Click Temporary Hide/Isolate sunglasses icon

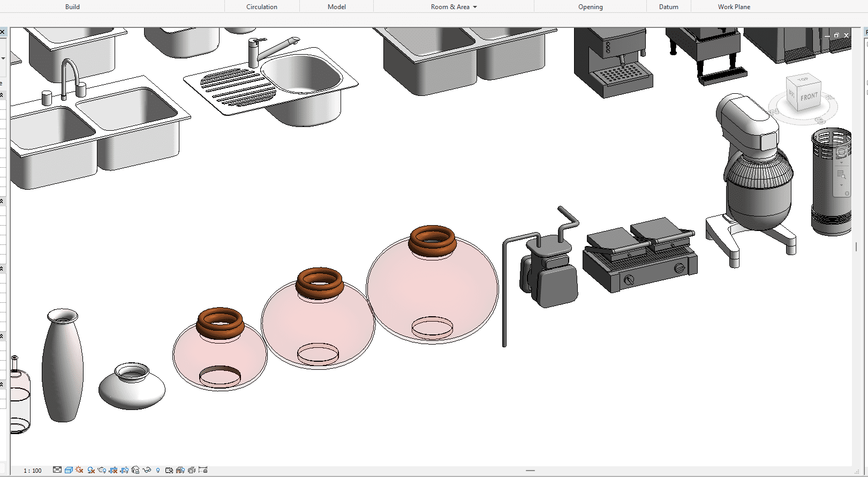(x=147, y=470)
